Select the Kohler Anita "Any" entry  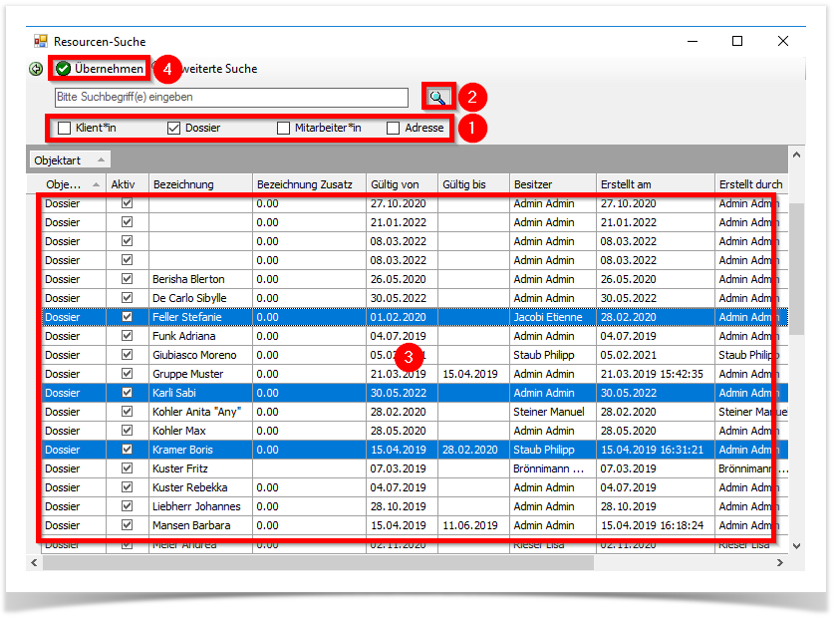coord(415,412)
